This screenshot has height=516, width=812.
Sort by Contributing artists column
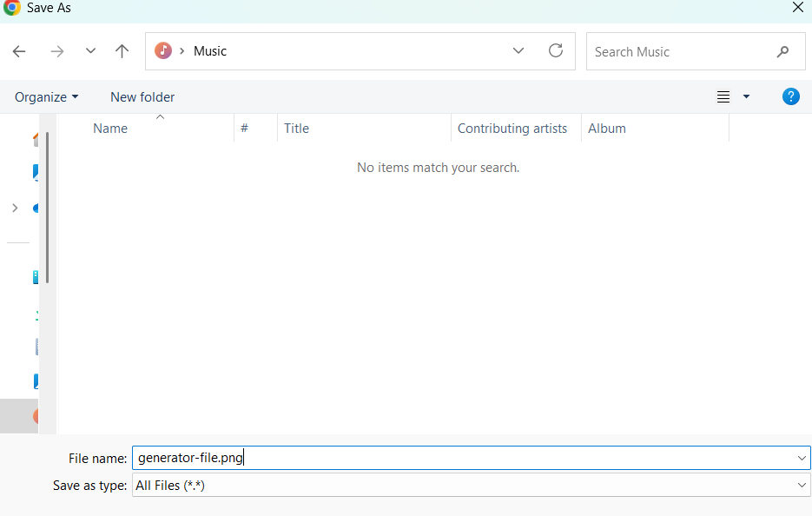[512, 129]
